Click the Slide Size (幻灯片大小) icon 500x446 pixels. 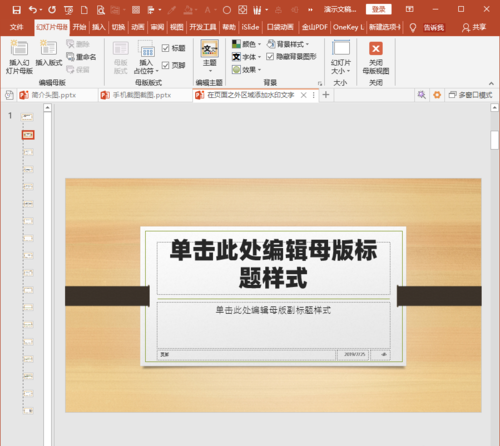point(341,48)
